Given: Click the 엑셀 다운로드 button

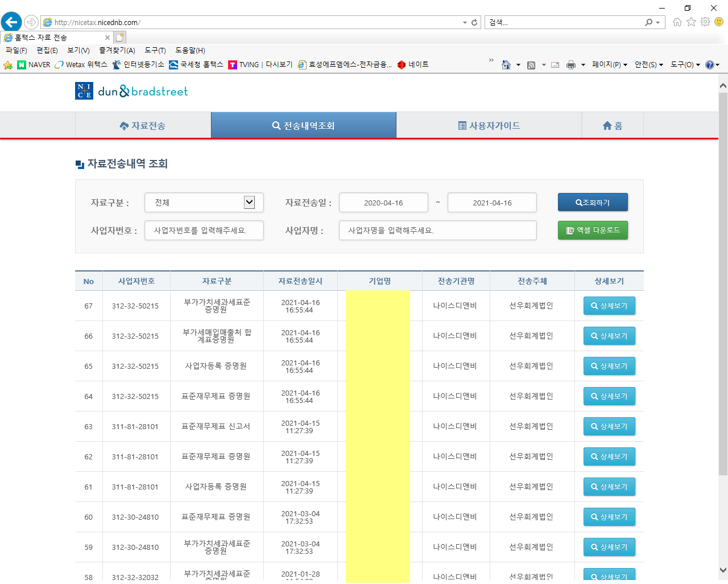Looking at the screenshot, I should [593, 231].
